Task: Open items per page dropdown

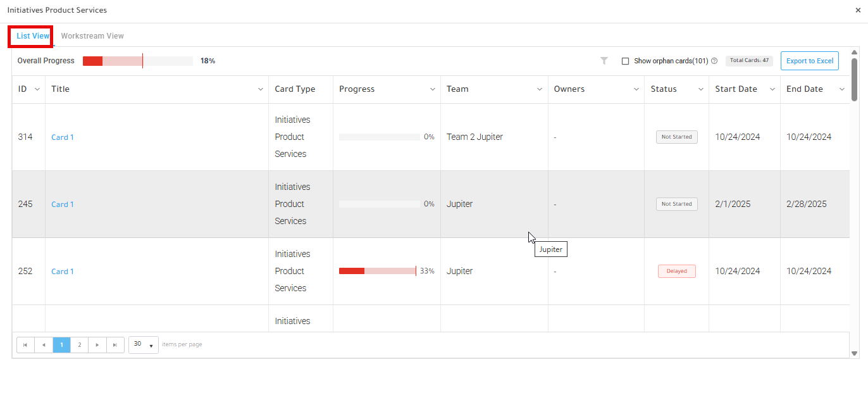Action: [144, 345]
